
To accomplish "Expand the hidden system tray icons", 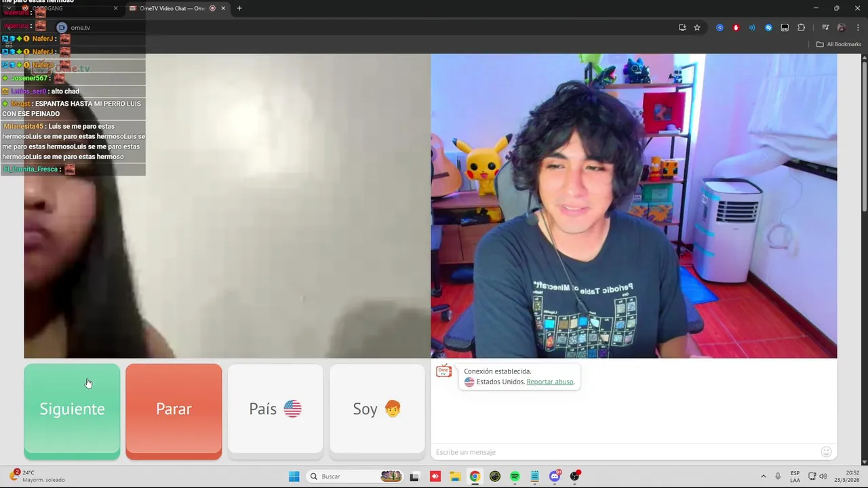I will click(x=763, y=476).
